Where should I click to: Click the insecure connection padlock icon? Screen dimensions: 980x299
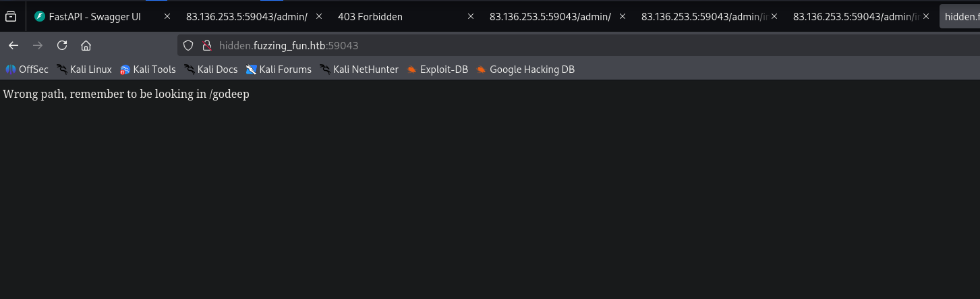point(207,46)
